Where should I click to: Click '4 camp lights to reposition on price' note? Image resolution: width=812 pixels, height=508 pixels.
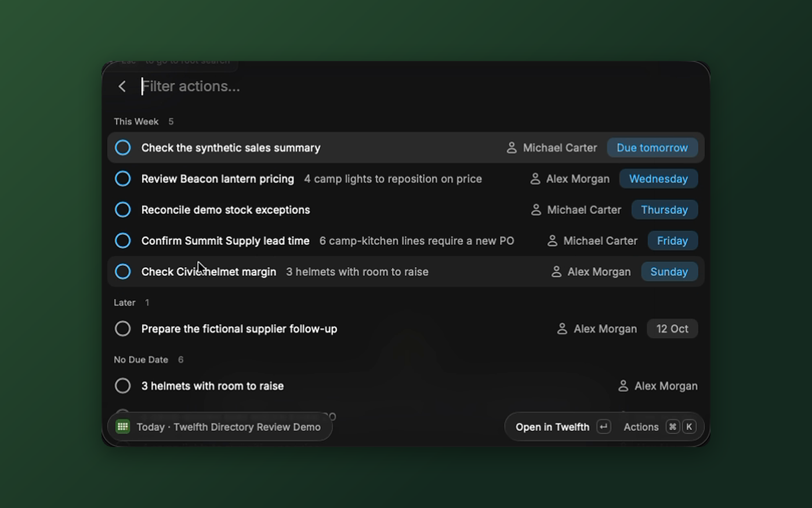393,179
